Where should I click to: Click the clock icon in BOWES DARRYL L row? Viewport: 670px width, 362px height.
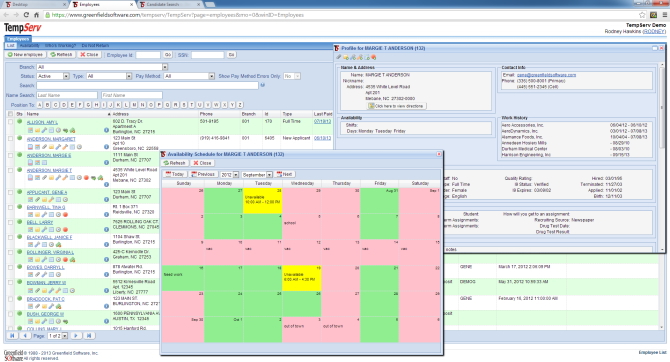pyautogui.click(x=58, y=274)
